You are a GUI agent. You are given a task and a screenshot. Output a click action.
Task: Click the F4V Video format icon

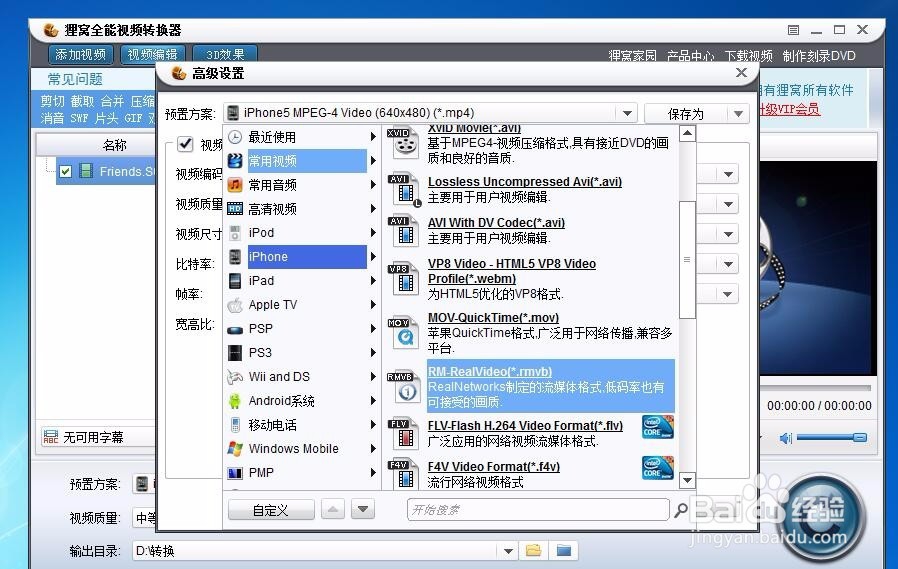coord(404,475)
